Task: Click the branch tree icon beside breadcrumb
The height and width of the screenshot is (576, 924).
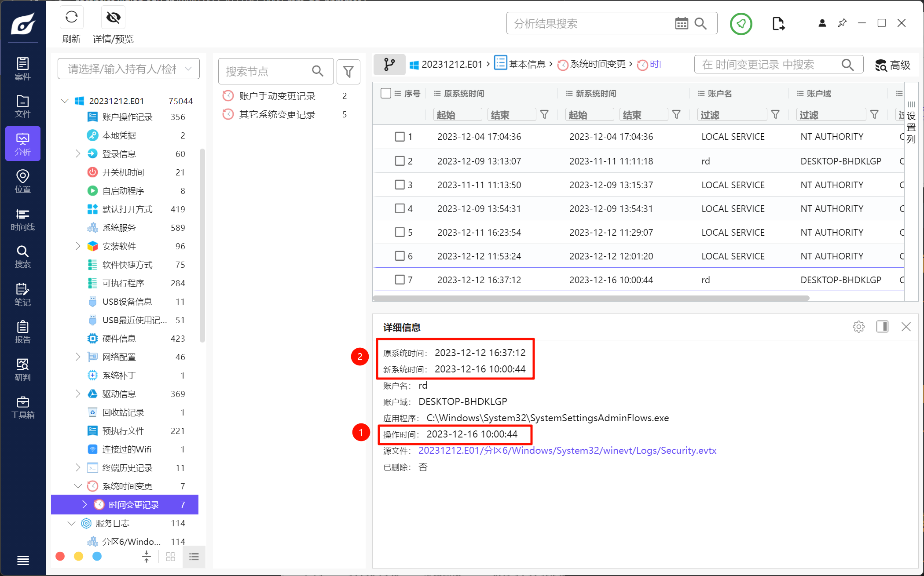Action: tap(389, 65)
